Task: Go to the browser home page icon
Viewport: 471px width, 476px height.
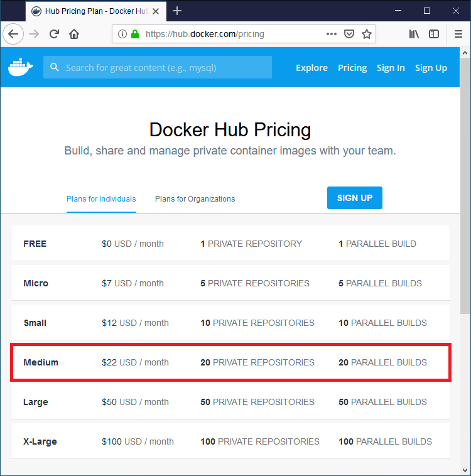Action: (x=74, y=34)
